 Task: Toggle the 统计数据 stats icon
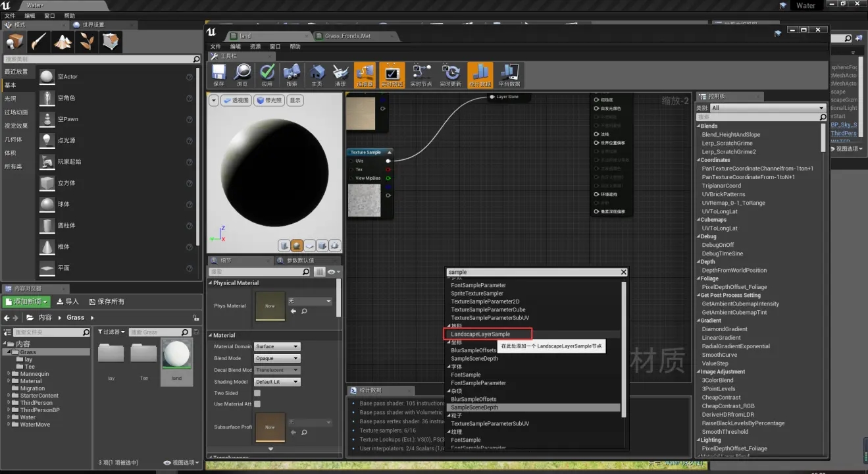click(480, 72)
